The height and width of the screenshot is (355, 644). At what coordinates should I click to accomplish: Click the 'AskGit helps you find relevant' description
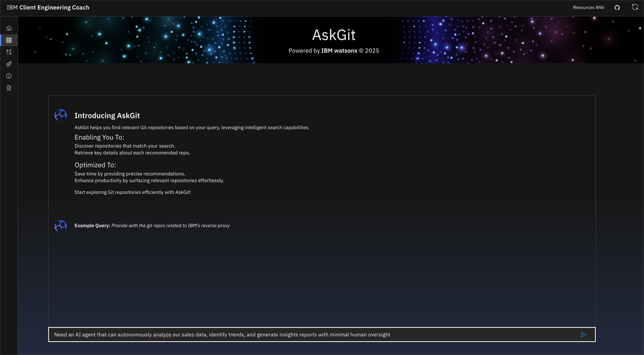[192, 128]
